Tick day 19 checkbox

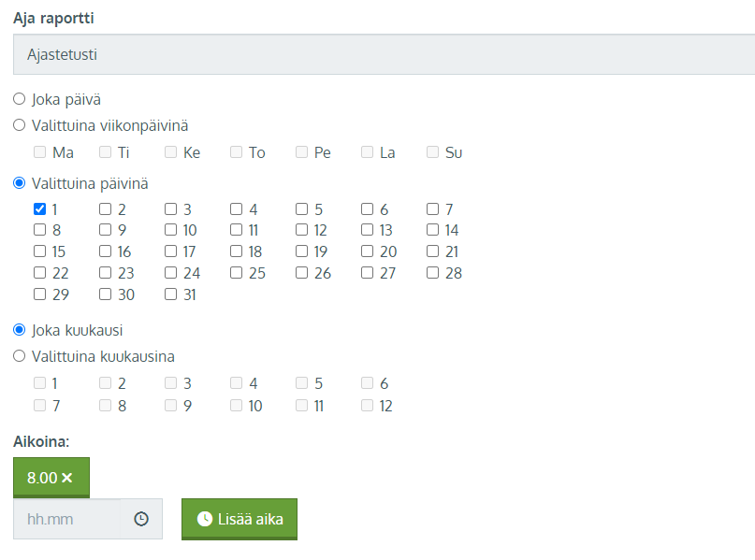(301, 251)
